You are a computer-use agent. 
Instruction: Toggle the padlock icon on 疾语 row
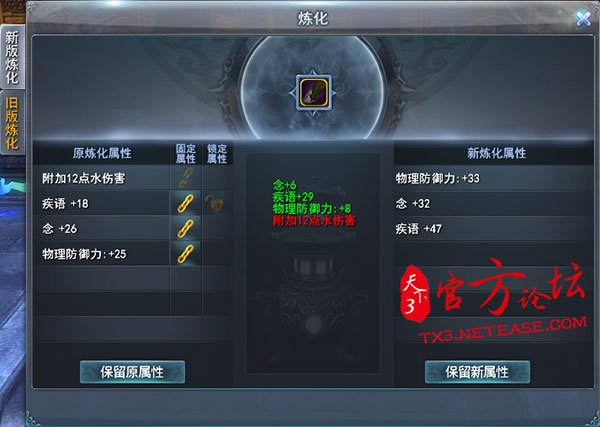215,203
